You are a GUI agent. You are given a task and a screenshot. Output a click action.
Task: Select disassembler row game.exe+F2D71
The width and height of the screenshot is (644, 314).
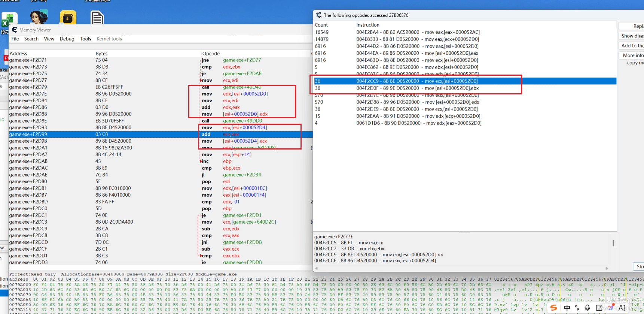161,60
